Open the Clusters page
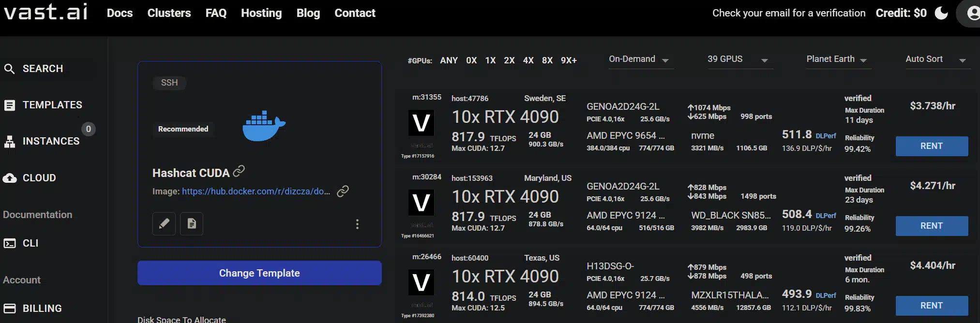The width and height of the screenshot is (980, 323). point(169,13)
